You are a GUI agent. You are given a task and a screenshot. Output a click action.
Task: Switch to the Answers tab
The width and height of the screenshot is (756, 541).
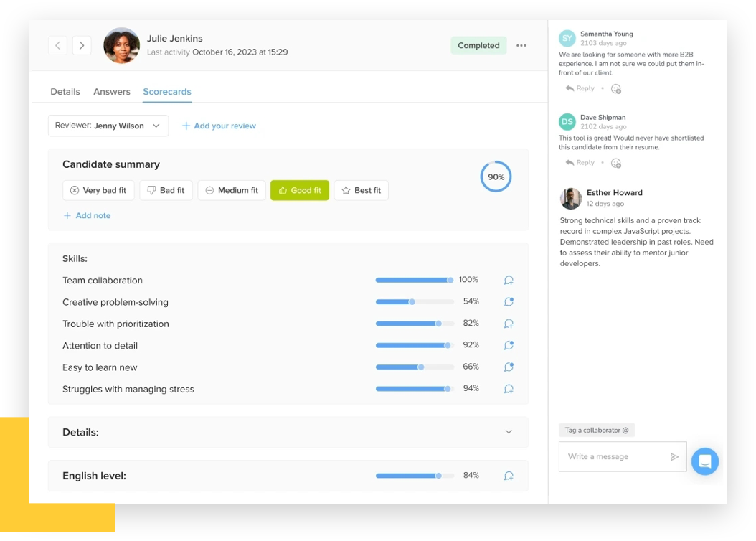[112, 92]
